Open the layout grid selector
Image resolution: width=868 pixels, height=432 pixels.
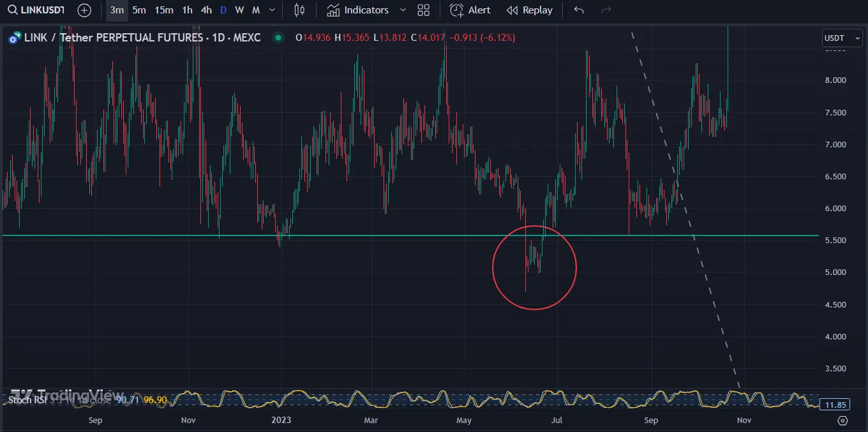point(424,10)
